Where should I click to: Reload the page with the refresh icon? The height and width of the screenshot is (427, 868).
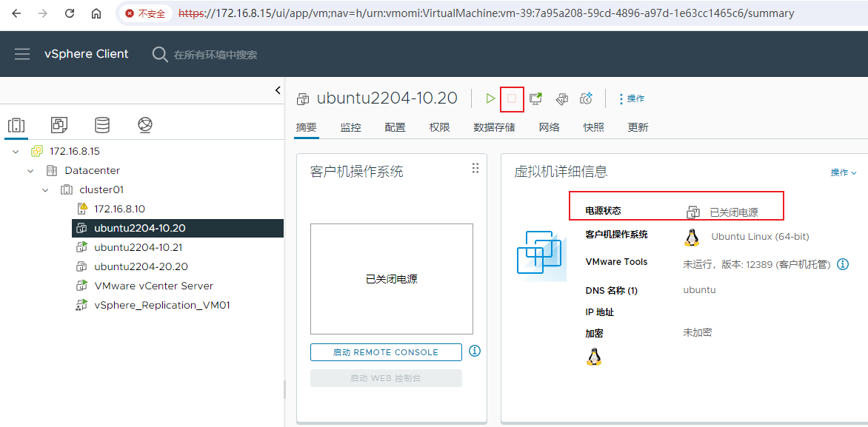click(x=70, y=14)
